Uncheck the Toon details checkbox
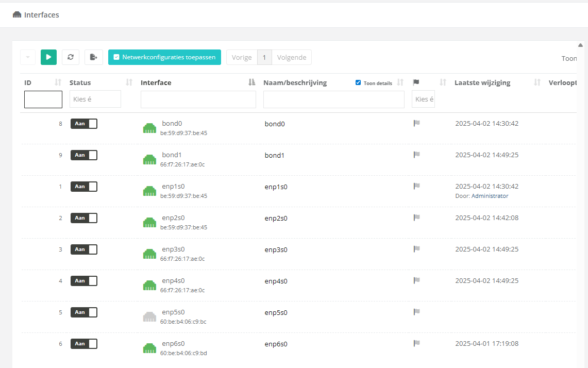Viewport: 588px width, 368px height. [358, 83]
